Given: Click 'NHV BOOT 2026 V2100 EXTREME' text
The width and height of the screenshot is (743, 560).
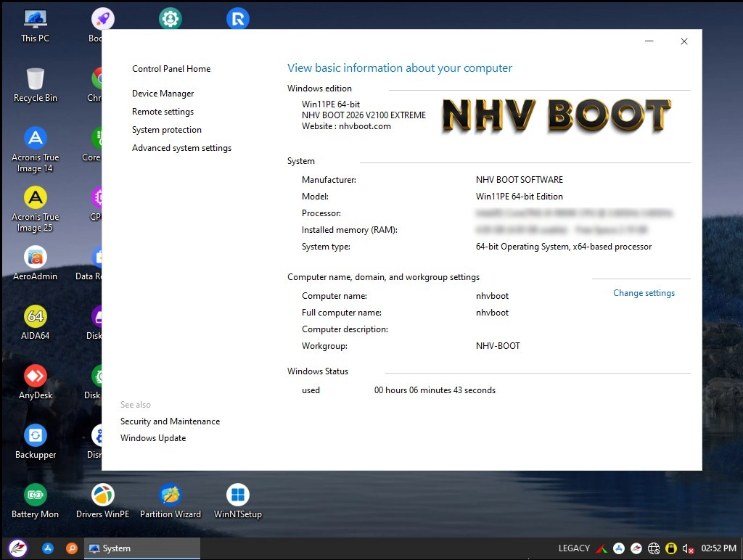Looking at the screenshot, I should [364, 115].
